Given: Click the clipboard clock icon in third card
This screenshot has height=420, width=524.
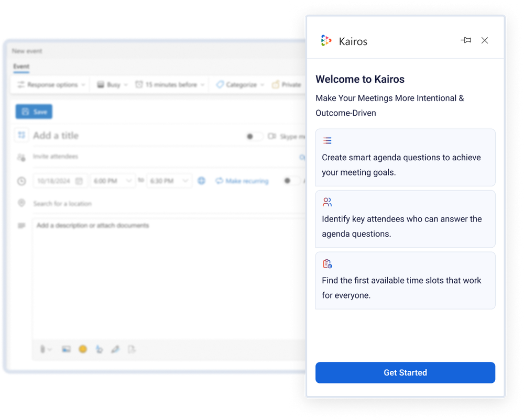Looking at the screenshot, I should (327, 264).
